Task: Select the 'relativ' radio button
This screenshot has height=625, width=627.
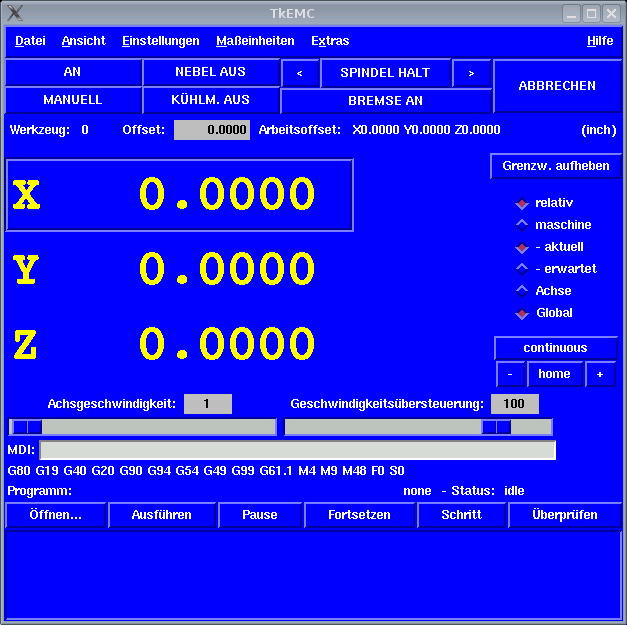Action: click(522, 203)
